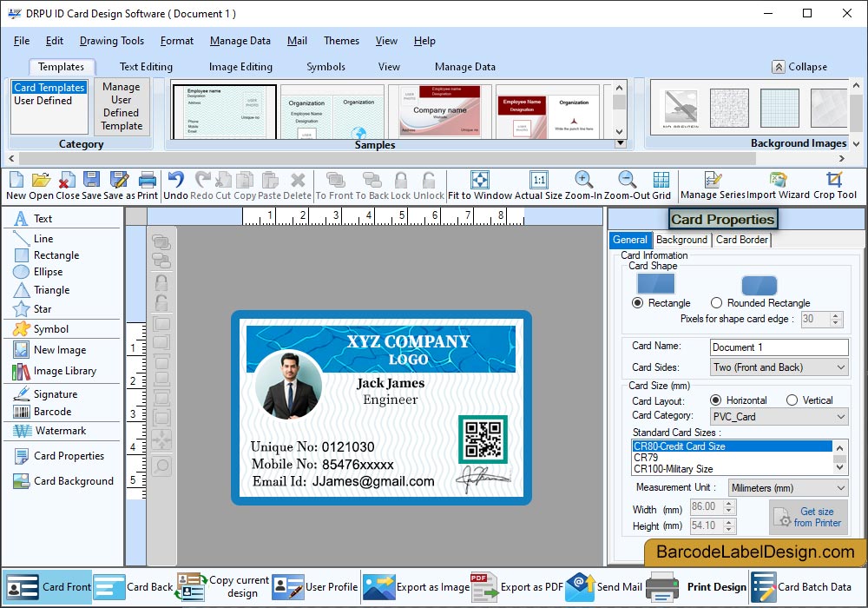Screen dimensions: 868x608
Task: Click the Print Design button
Action: pyautogui.click(x=697, y=587)
